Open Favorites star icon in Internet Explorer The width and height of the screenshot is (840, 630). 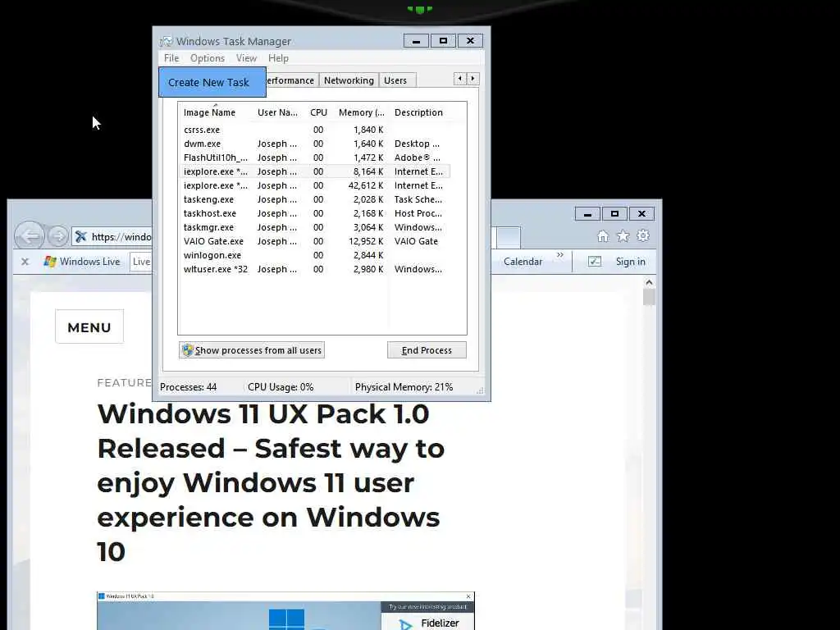[x=623, y=235]
